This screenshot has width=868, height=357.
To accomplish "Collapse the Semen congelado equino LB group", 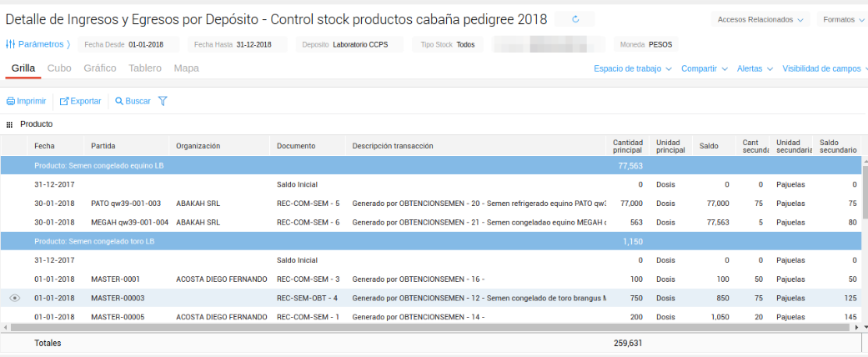I will pyautogui.click(x=99, y=165).
